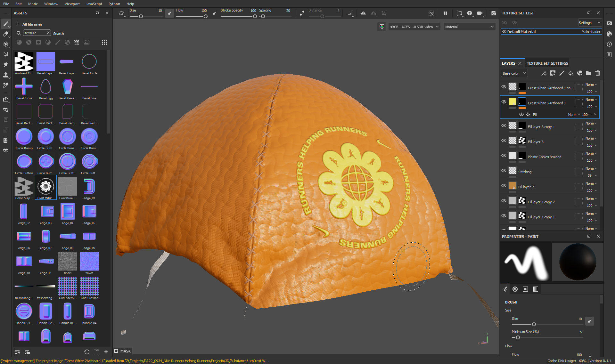Select the Smudge tool
The image size is (615, 364).
(5, 65)
